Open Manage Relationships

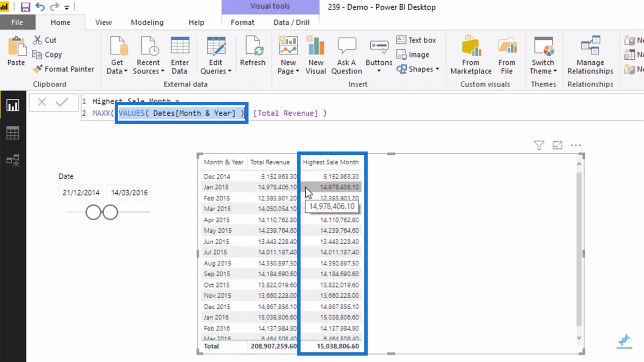(590, 55)
